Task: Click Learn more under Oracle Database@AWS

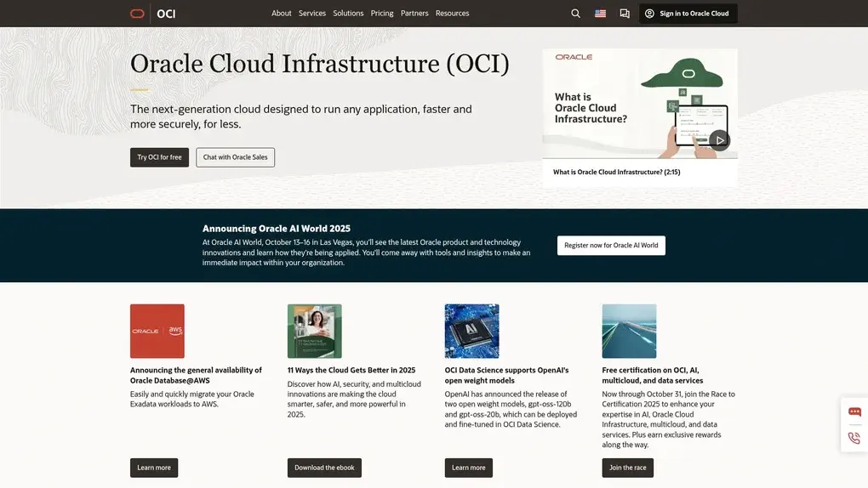Action: (x=154, y=468)
